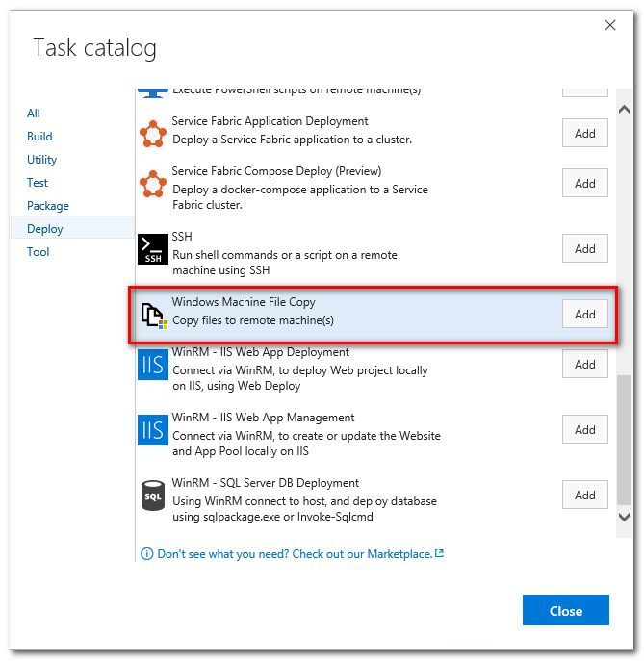This screenshot has height=661, width=644.
Task: Click 'Run shell commands or a script' description
Action: (285, 263)
